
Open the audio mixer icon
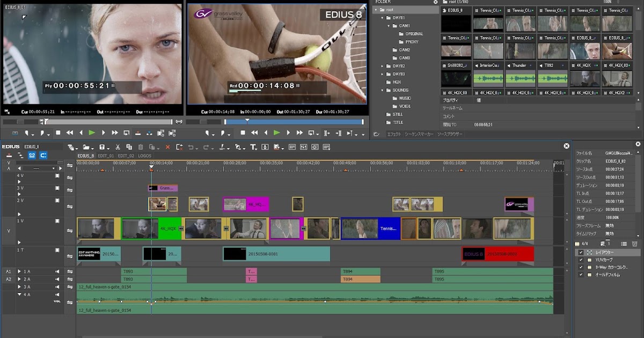303,147
